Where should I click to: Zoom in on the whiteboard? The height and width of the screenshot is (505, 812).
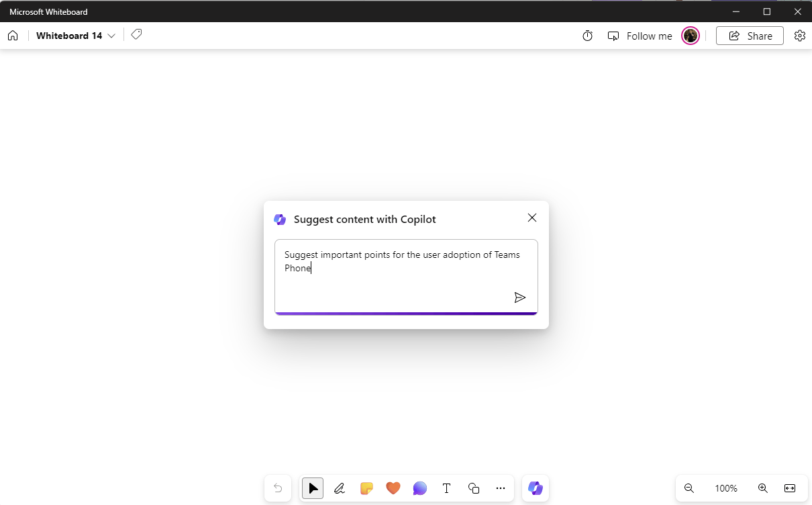point(762,488)
